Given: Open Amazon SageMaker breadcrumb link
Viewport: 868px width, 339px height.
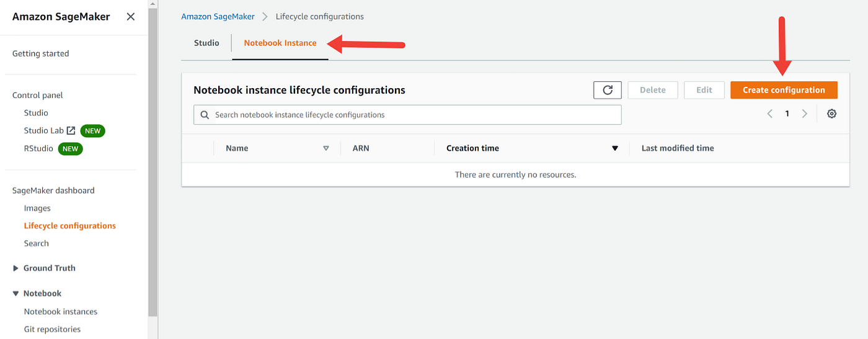Looking at the screenshot, I should 218,16.
